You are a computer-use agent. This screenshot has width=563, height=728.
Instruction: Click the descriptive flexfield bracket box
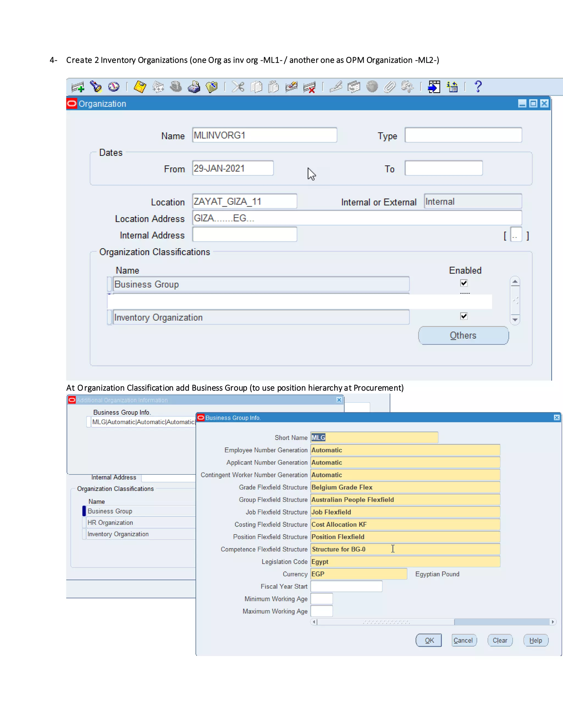coord(516,235)
